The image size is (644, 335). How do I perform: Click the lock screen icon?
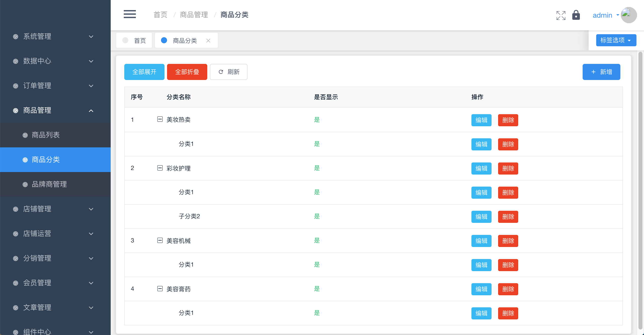click(576, 15)
